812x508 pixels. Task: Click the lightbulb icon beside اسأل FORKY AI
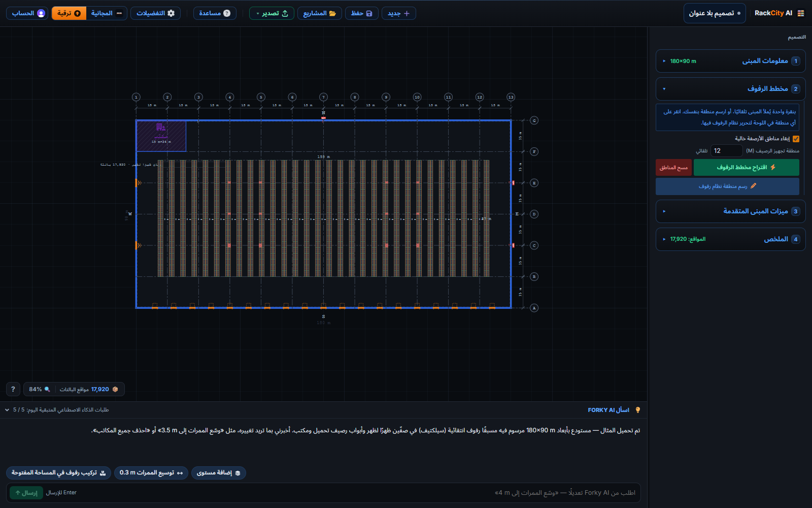click(x=638, y=410)
